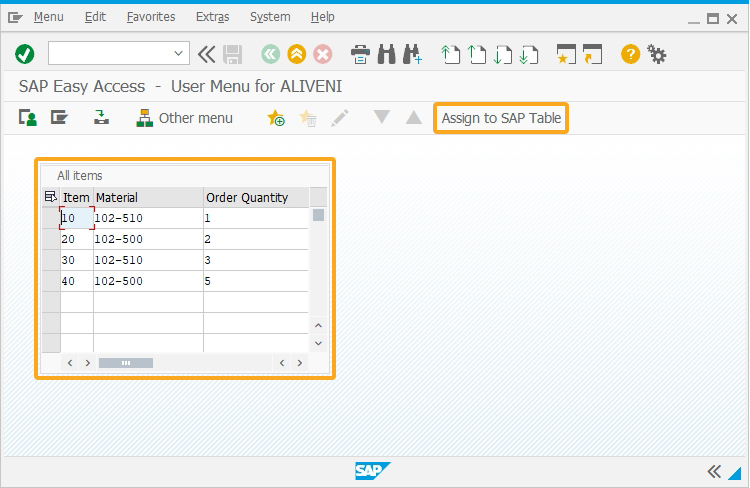Click the Material column header

[x=148, y=197]
